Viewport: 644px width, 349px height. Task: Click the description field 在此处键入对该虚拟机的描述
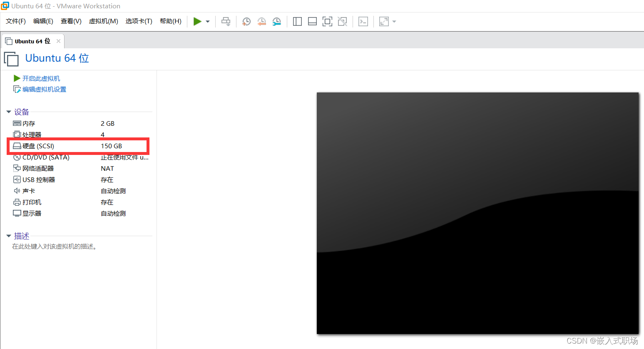coord(55,247)
